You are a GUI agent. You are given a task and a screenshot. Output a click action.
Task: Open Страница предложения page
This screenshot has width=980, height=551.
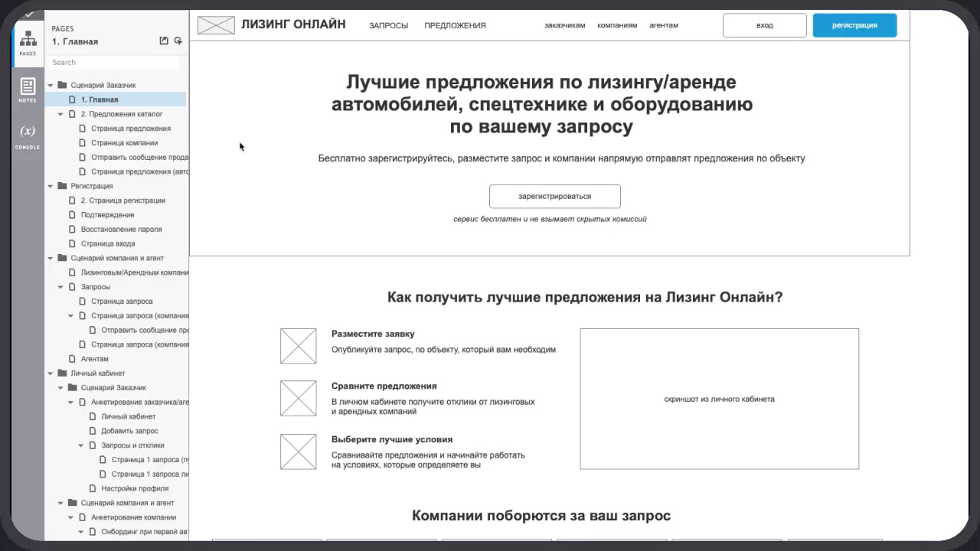pyautogui.click(x=131, y=129)
